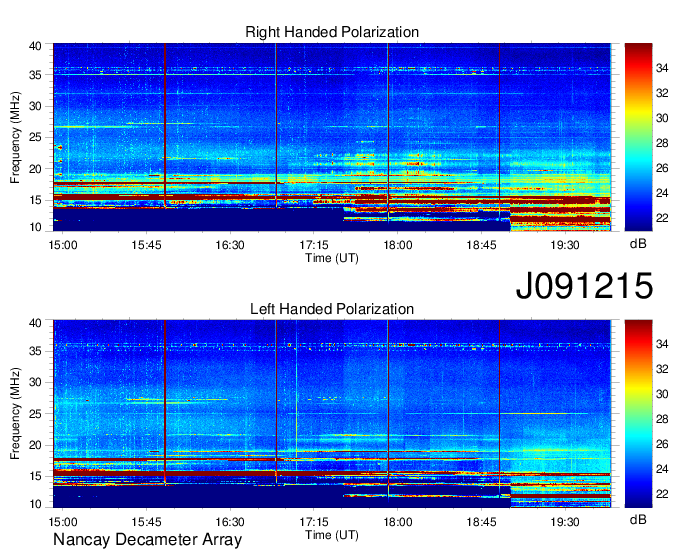Click 18:45 time tick under Left Handed plot
Screen dimensions: 680x552
tap(481, 522)
